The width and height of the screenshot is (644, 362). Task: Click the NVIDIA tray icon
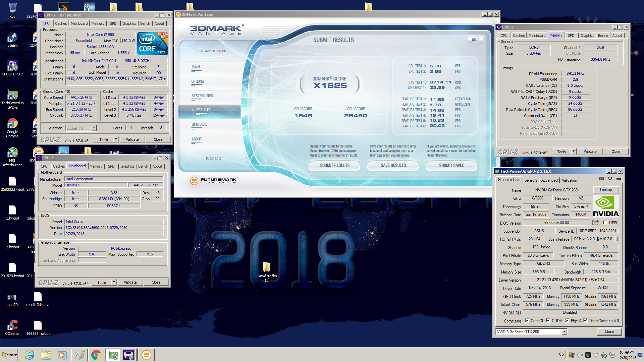588,355
